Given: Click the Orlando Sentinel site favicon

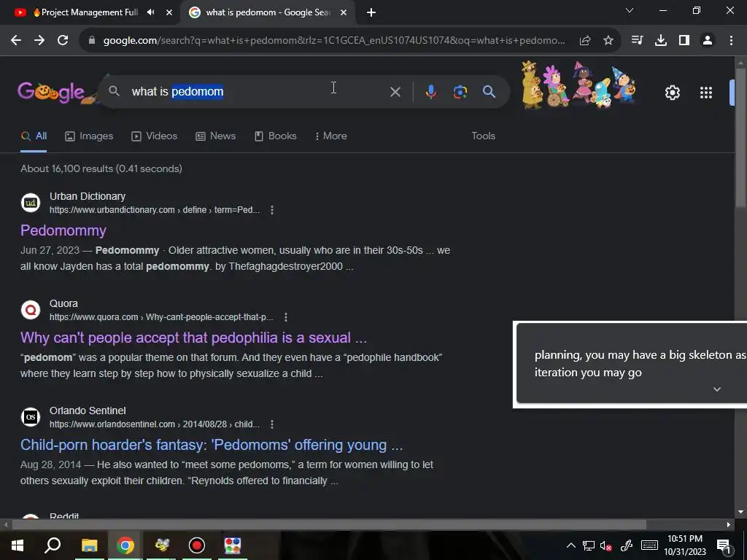Looking at the screenshot, I should (x=31, y=416).
